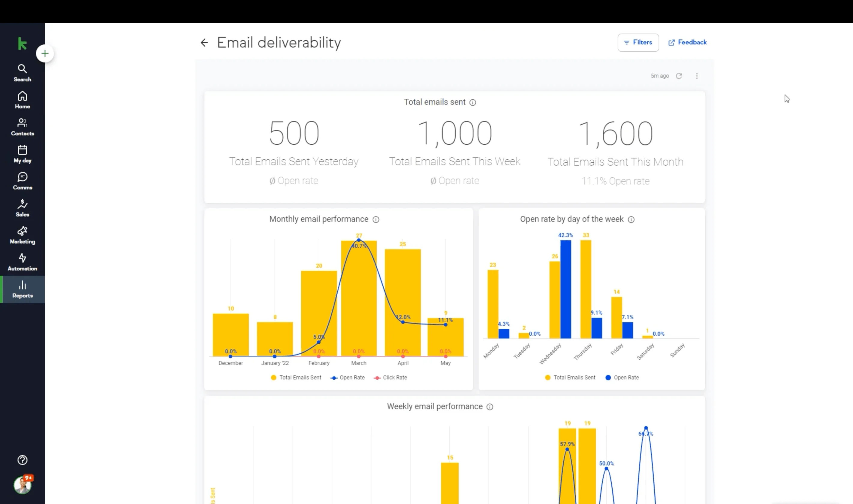This screenshot has height=504, width=853.
Task: Go to Home in the sidebar
Action: pyautogui.click(x=23, y=100)
